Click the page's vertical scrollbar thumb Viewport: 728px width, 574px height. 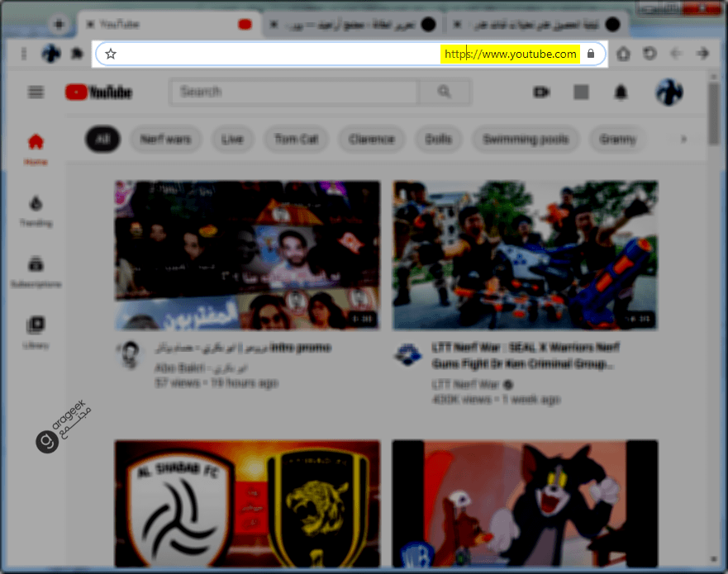click(x=714, y=114)
